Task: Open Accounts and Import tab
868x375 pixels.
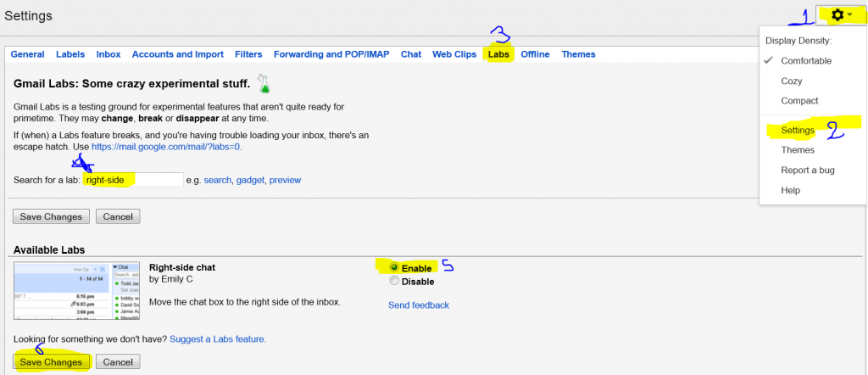Action: click(178, 54)
